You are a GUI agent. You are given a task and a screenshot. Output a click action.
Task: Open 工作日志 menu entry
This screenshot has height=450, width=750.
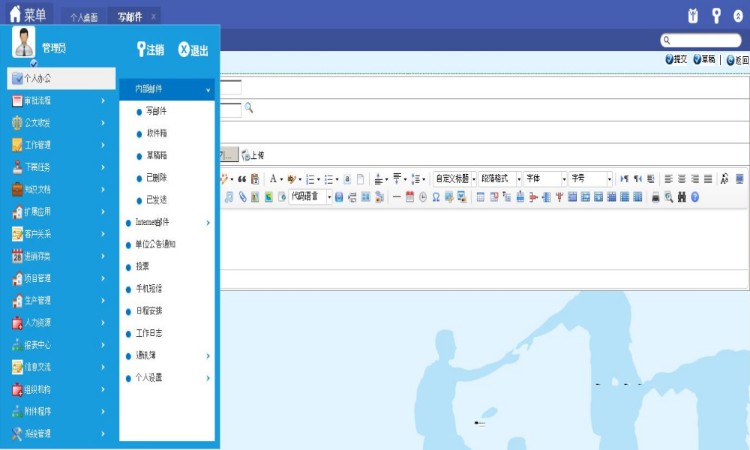pos(149,333)
